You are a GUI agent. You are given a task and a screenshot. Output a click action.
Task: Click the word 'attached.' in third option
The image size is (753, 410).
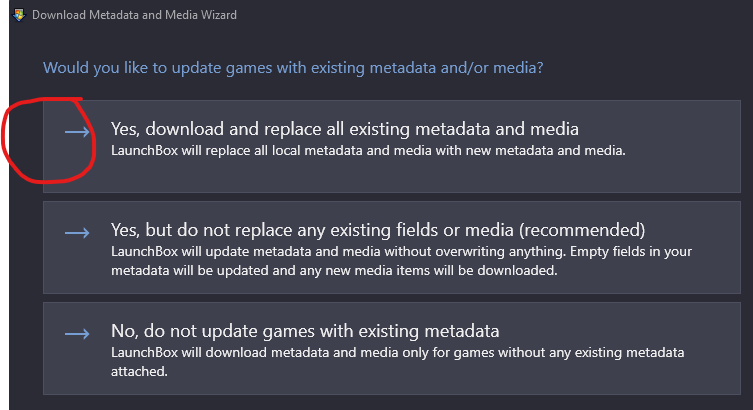coord(139,372)
